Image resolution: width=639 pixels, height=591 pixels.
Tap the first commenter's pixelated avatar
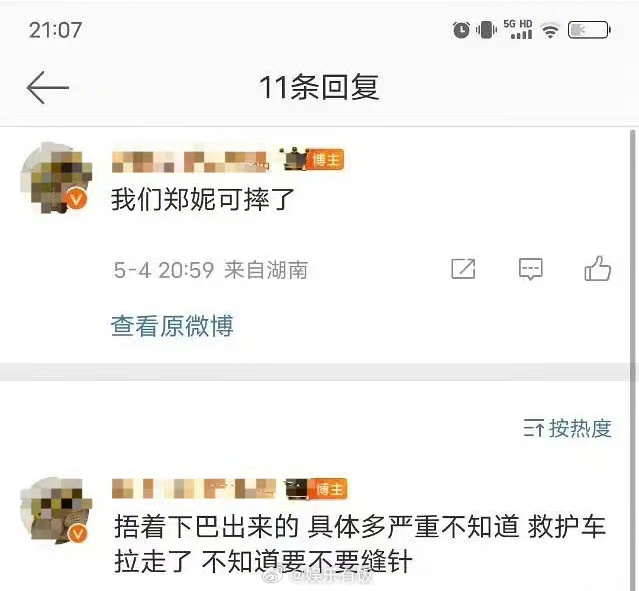pos(56,178)
